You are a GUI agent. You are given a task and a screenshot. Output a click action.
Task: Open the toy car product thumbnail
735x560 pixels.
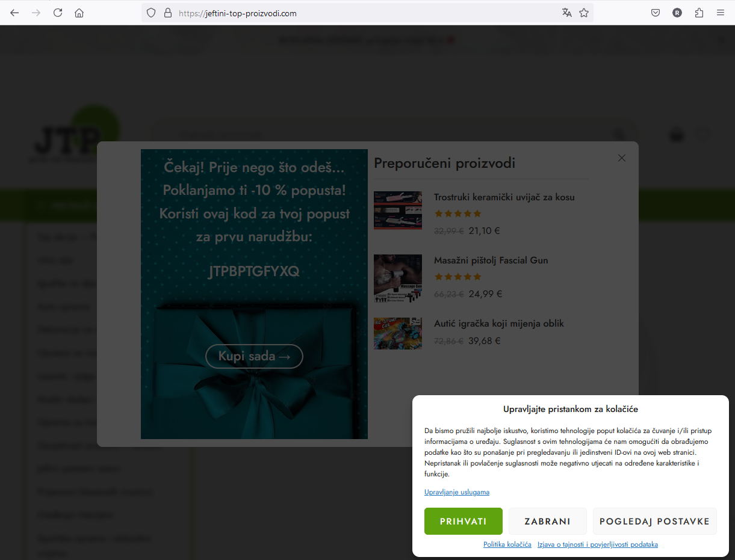point(398,333)
